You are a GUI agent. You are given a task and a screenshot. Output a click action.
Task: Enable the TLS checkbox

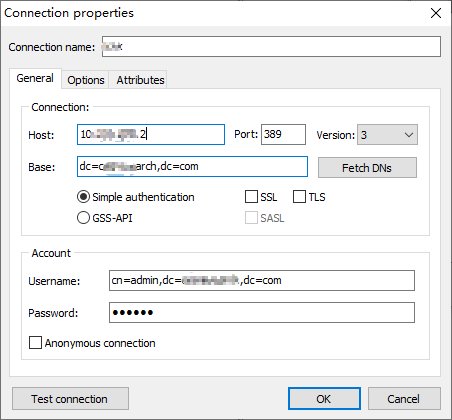pos(299,197)
